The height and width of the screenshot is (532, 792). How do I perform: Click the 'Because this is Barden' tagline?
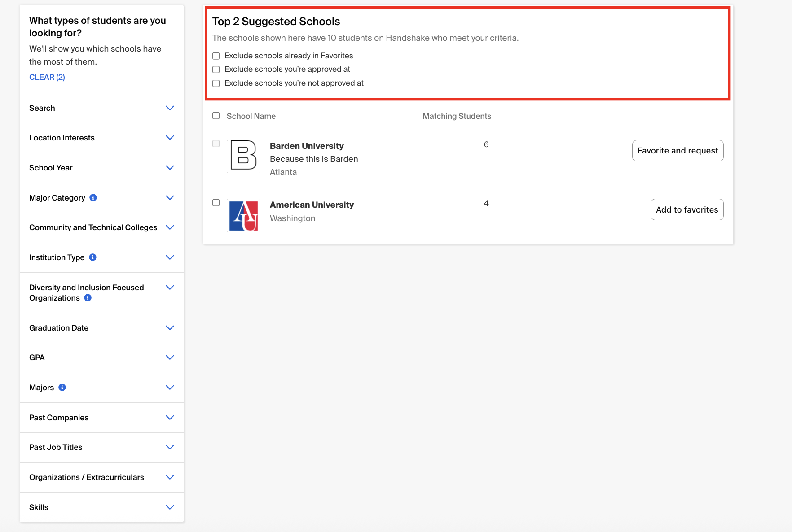click(x=314, y=159)
